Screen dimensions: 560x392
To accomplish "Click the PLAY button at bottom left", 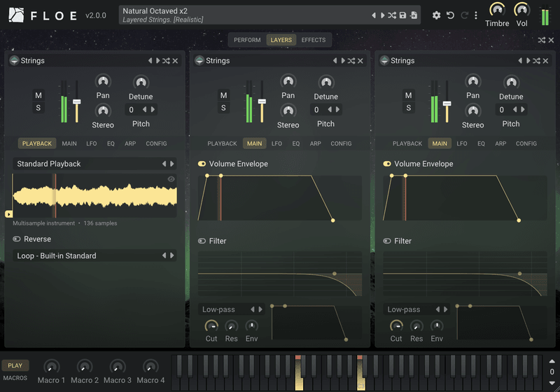I will pos(15,365).
